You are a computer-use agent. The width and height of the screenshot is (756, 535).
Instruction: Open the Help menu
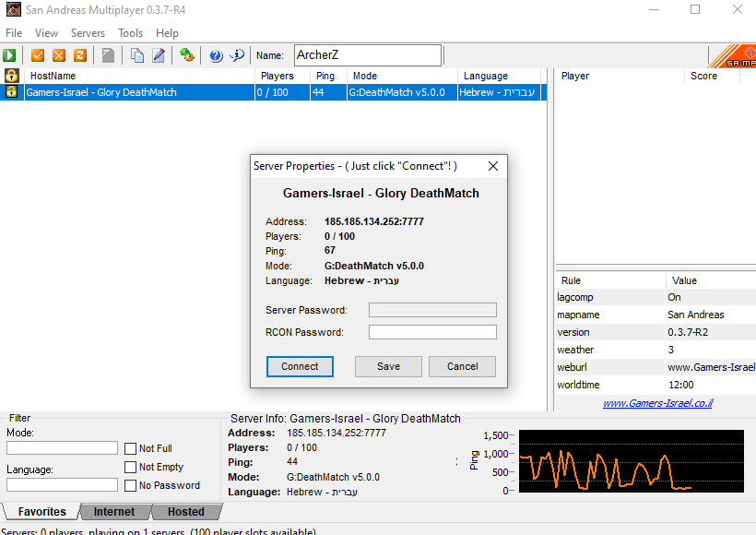167,33
